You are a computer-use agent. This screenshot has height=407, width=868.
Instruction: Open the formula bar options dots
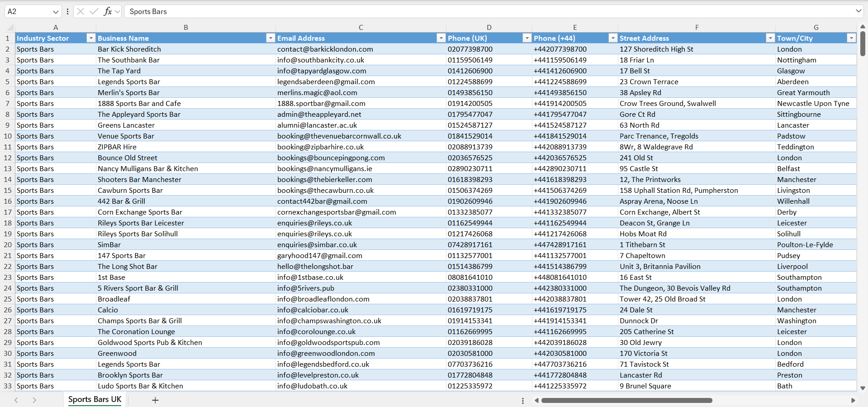point(67,11)
